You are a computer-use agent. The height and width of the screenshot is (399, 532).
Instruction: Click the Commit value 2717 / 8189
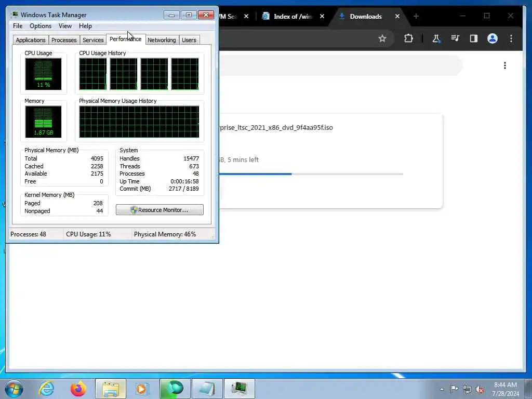tap(183, 189)
